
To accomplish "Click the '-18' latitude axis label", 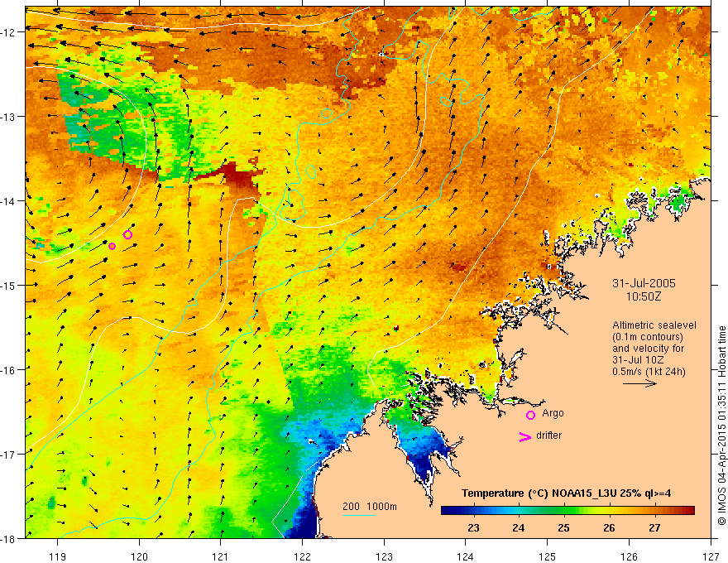I will [x=9, y=539].
